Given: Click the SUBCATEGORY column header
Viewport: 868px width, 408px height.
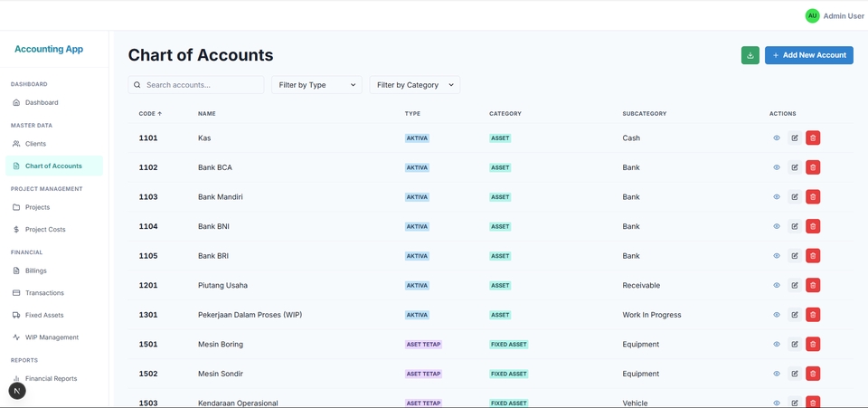Looking at the screenshot, I should click(645, 113).
